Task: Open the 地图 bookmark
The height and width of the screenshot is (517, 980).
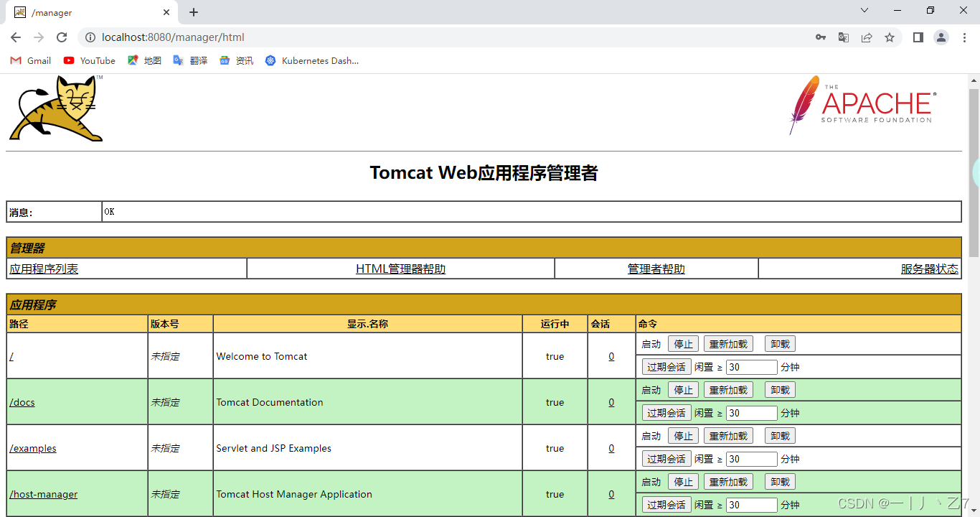Action: [144, 61]
